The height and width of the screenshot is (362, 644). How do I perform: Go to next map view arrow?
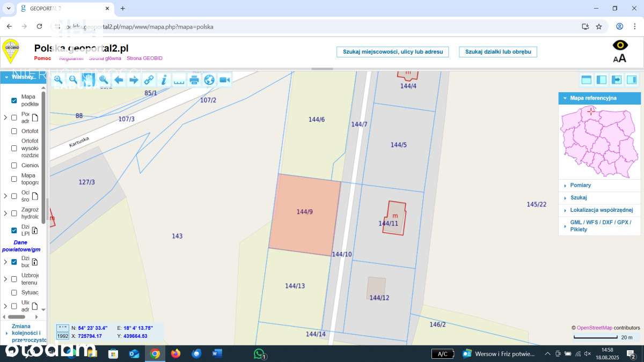[134, 80]
